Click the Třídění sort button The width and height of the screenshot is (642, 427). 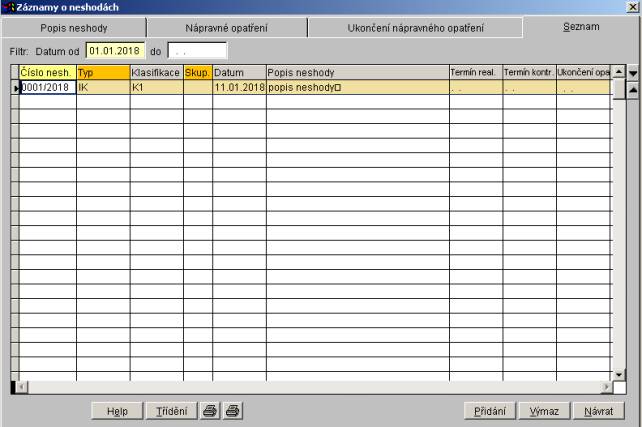(x=171, y=411)
